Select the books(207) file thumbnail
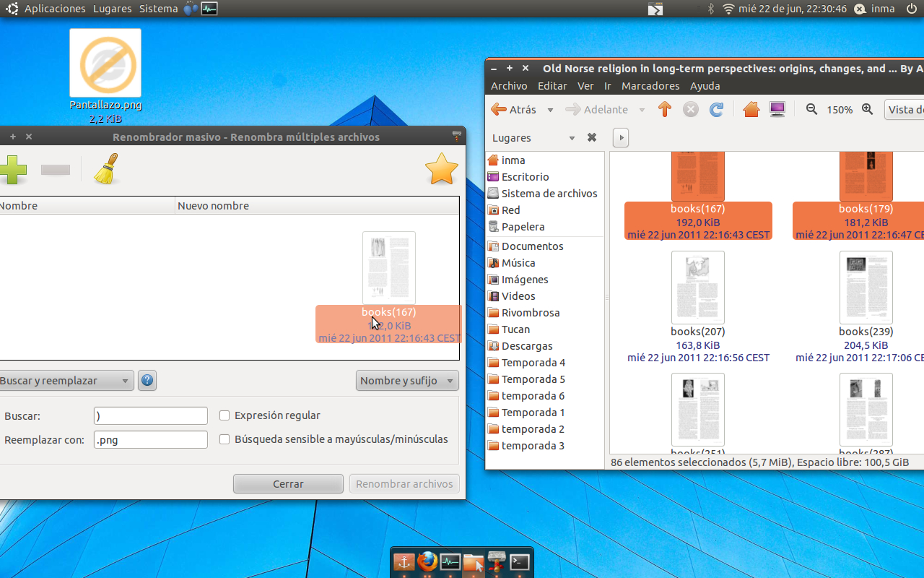Screen dimensions: 924x578 [x=698, y=288]
